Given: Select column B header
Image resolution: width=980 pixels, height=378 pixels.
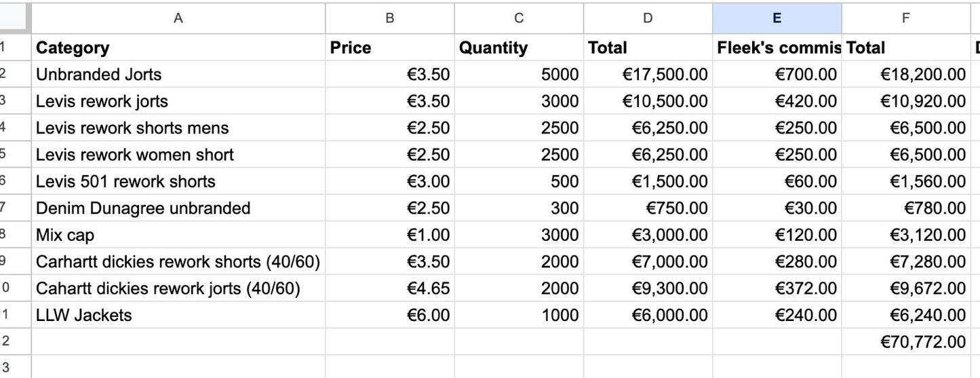Looking at the screenshot, I should pos(390,18).
